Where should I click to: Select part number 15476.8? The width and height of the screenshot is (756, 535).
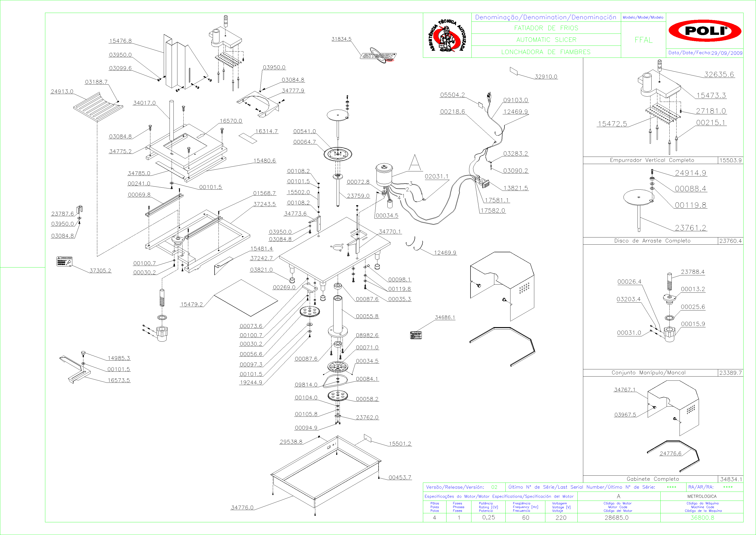[120, 41]
